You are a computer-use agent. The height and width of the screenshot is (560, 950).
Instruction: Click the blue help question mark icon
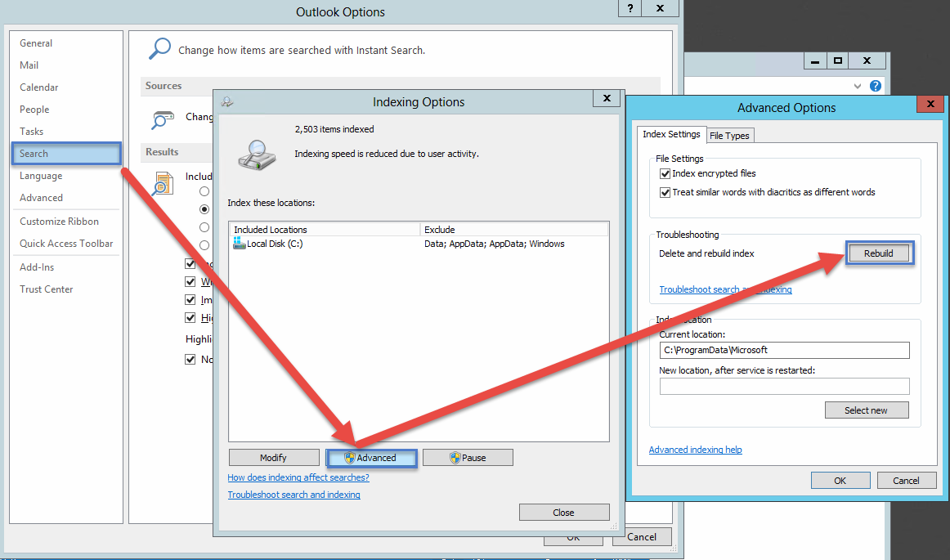pyautogui.click(x=876, y=86)
